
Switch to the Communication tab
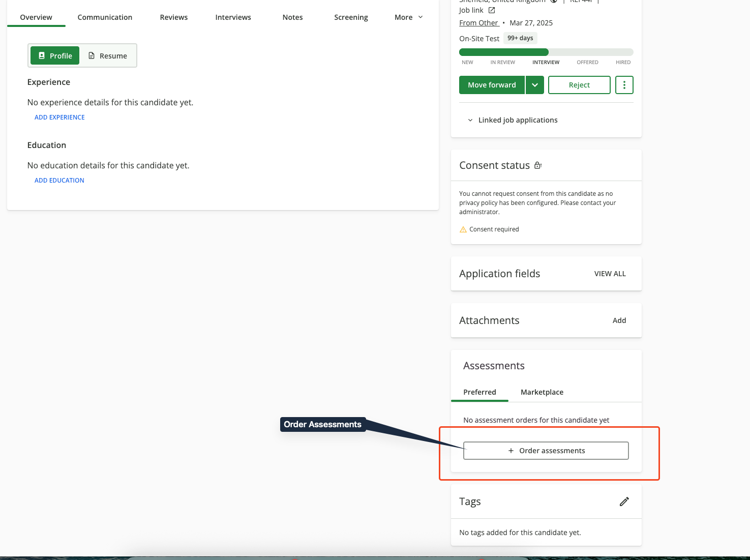point(105,17)
